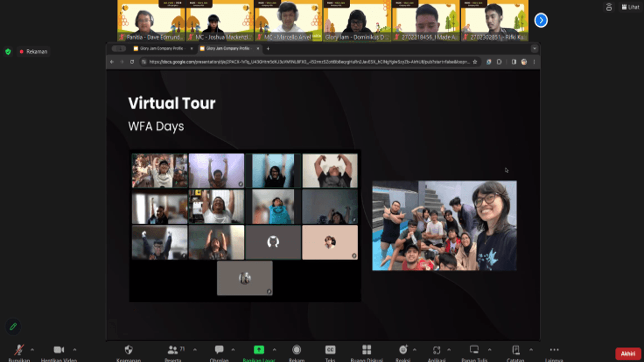644x362 pixels.
Task: Click the browser back arrow
Action: (x=112, y=62)
